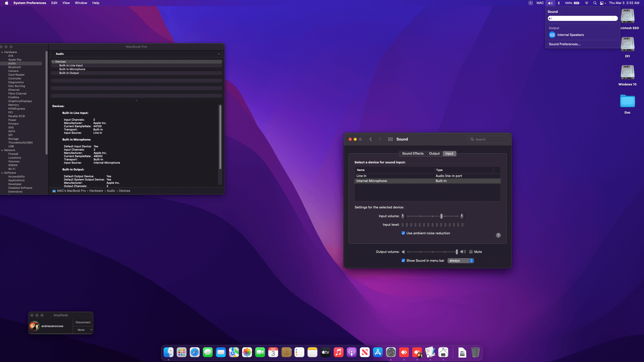Open Launchpad in the Dock
Viewport: 644px width, 362px height.
(182, 352)
